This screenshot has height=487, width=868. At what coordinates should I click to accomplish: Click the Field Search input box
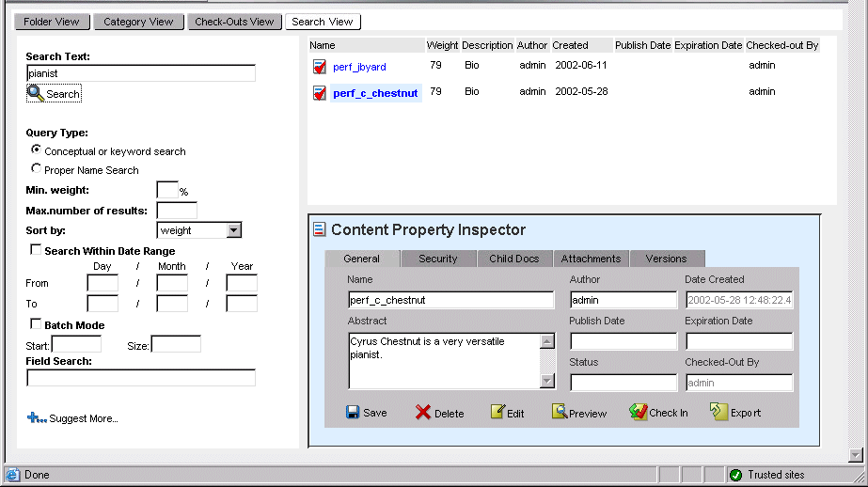pyautogui.click(x=141, y=377)
